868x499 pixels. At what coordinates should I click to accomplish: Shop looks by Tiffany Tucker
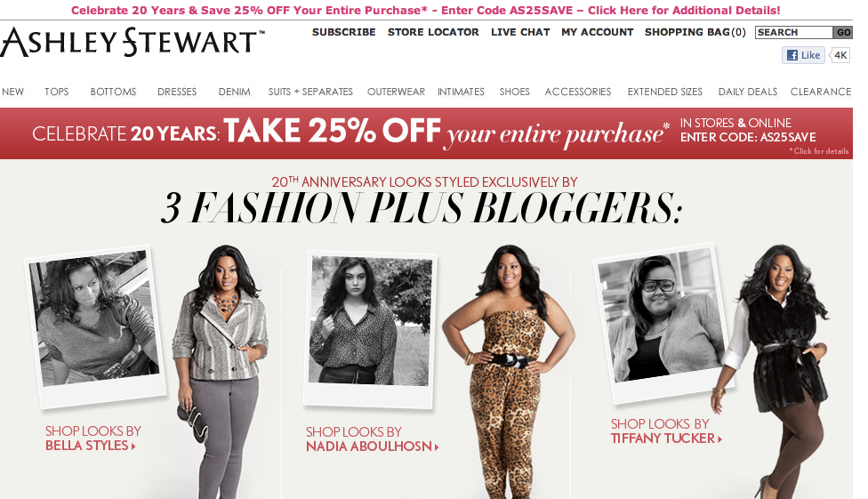[x=666, y=431]
